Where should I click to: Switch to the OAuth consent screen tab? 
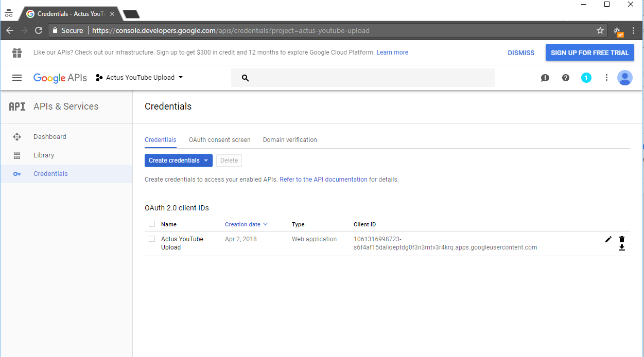220,140
